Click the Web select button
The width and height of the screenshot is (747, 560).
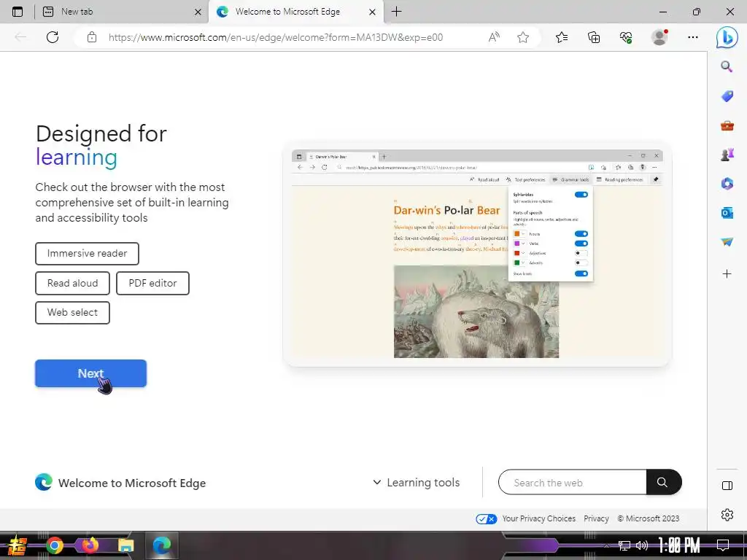[72, 312]
